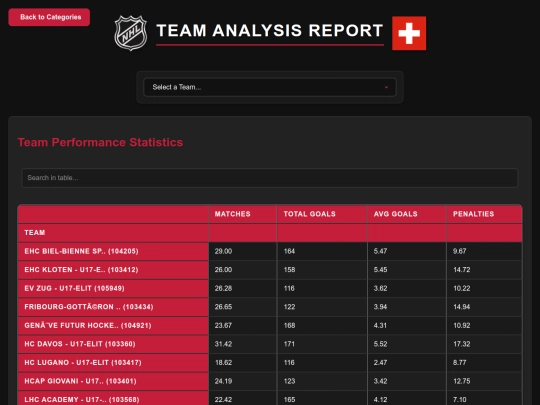Click avg goals 4.31 for Genève Futur
The height and width of the screenshot is (405, 540).
coord(380,325)
